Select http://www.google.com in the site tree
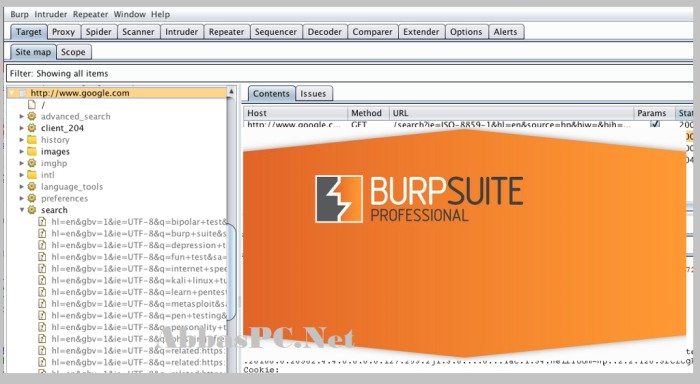The height and width of the screenshot is (384, 700). click(80, 93)
